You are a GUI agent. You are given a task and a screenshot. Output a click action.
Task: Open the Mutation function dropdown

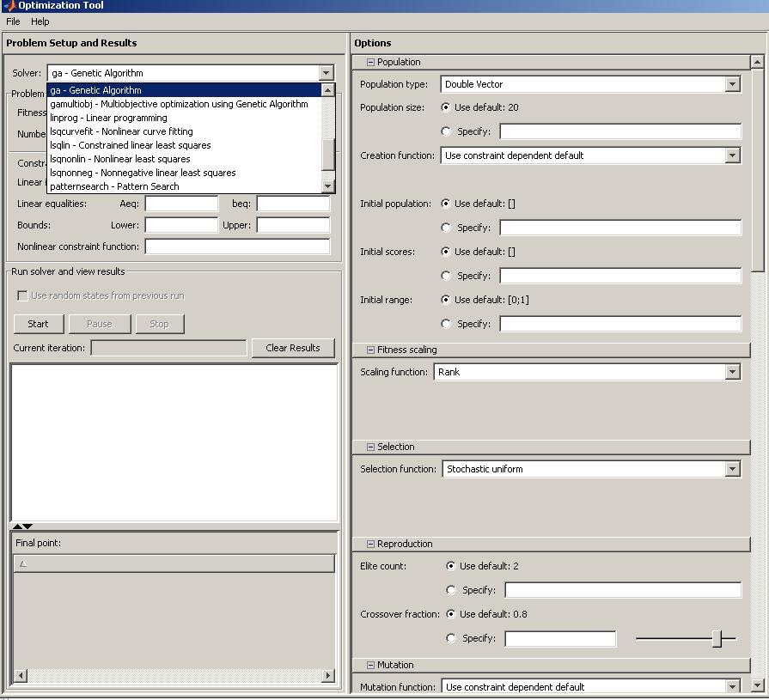coord(732,687)
